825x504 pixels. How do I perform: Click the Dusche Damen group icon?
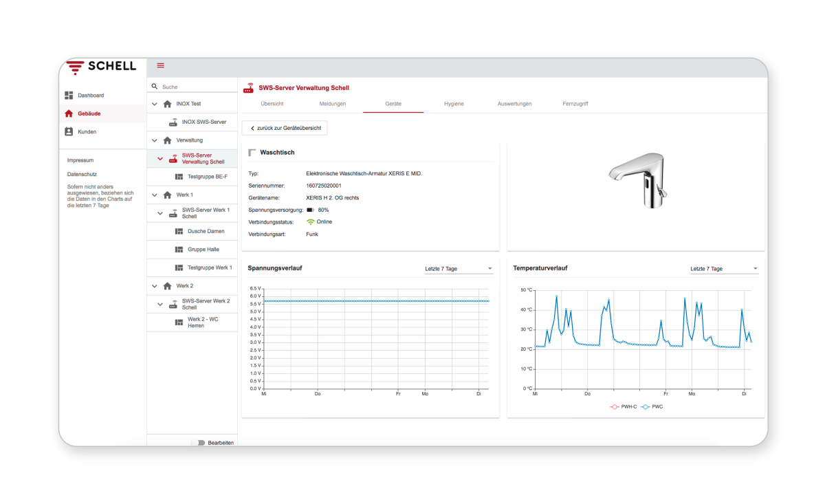pos(179,232)
